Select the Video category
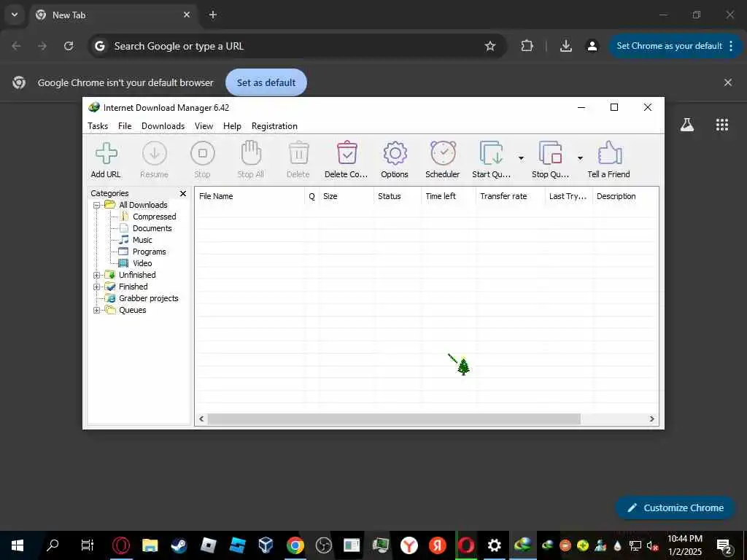 tap(142, 263)
